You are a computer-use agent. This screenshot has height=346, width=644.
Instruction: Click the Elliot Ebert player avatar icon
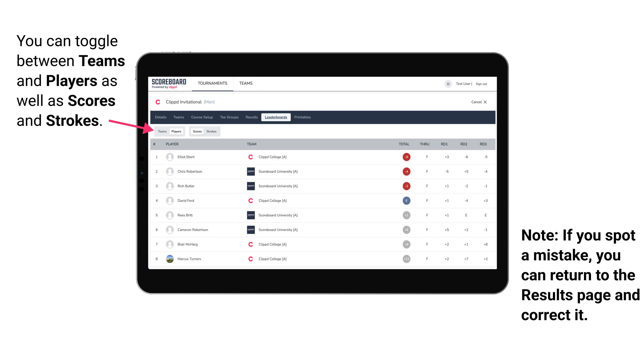[168, 156]
